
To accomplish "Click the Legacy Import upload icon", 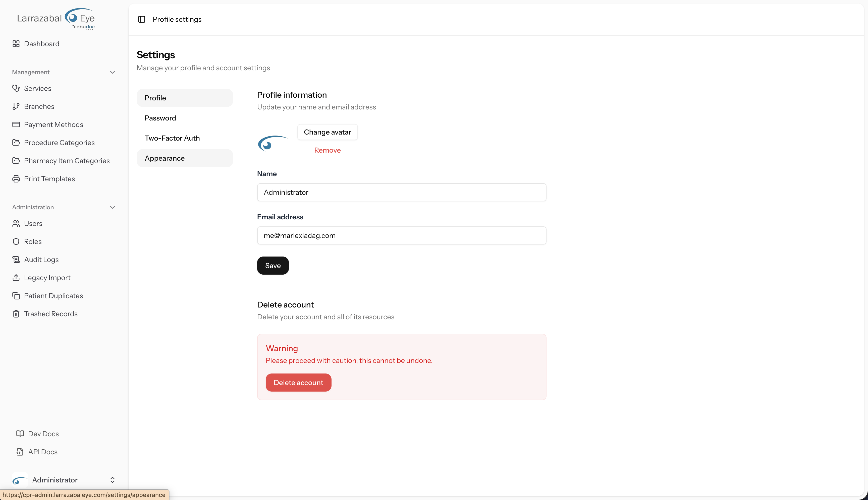I will pyautogui.click(x=16, y=277).
